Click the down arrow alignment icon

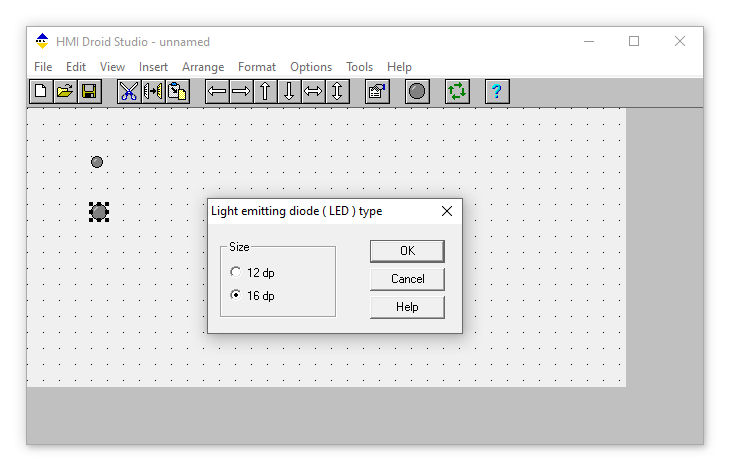coord(289,91)
